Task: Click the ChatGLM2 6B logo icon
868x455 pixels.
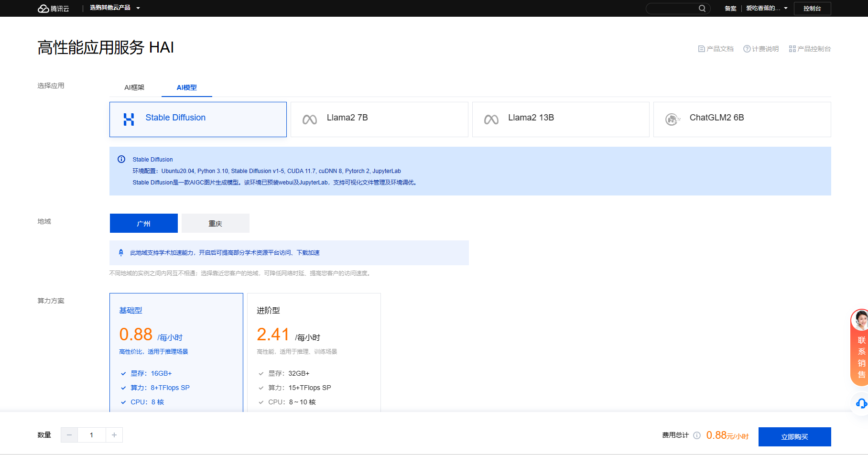Action: pyautogui.click(x=673, y=119)
